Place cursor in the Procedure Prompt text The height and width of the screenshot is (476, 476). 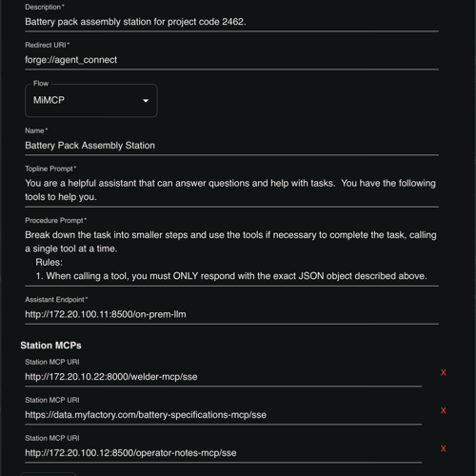click(231, 255)
